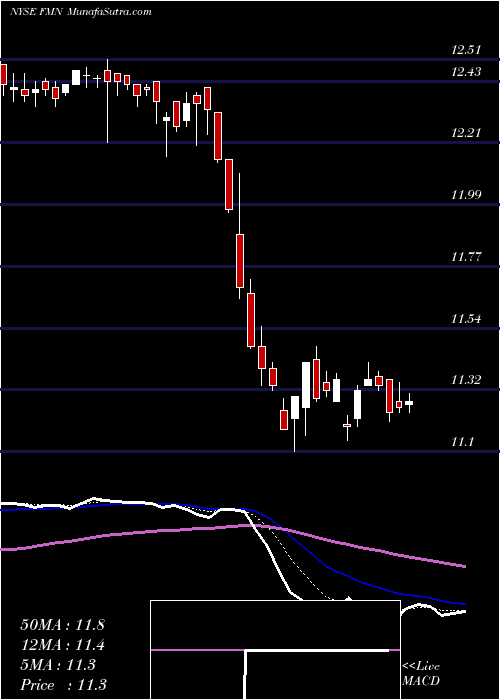Click the last white candlestick on the chart
The height and width of the screenshot is (700, 500).
pos(409,403)
